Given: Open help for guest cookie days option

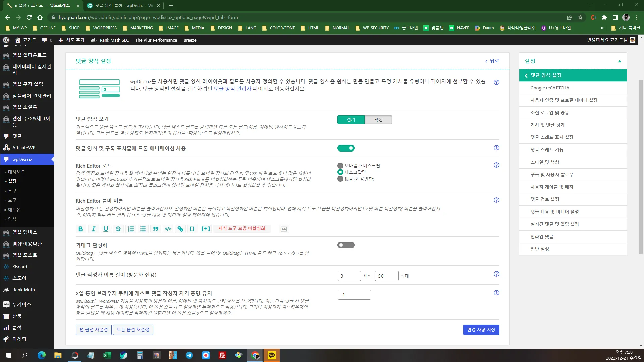Looking at the screenshot, I should coord(496,293).
